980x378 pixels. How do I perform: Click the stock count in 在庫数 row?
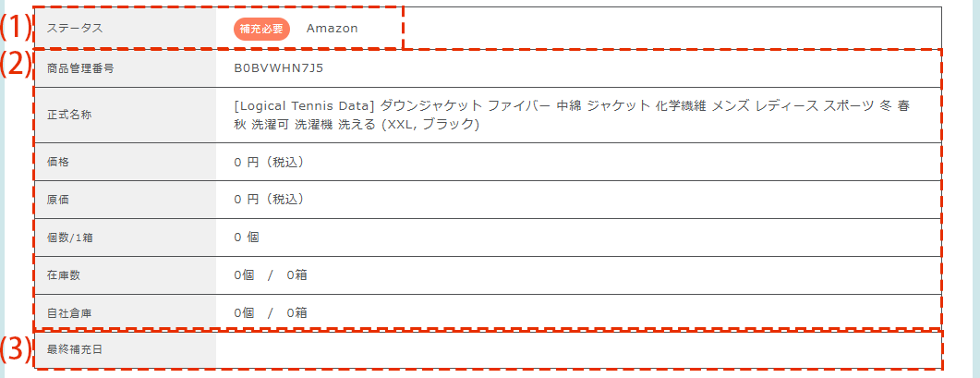pos(271,275)
